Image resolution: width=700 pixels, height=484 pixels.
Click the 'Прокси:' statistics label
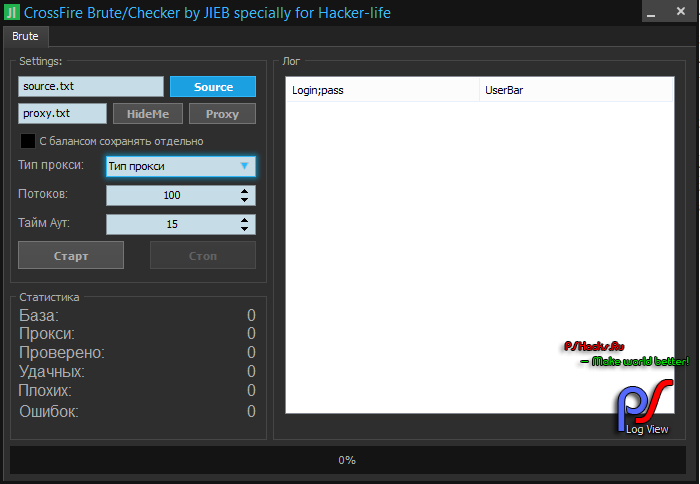click(x=47, y=334)
